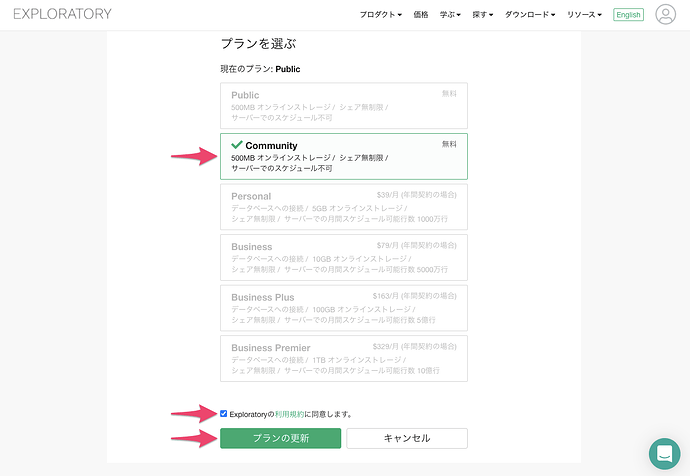
Task: Click the EXPLORATORY logo
Action: (x=62, y=14)
